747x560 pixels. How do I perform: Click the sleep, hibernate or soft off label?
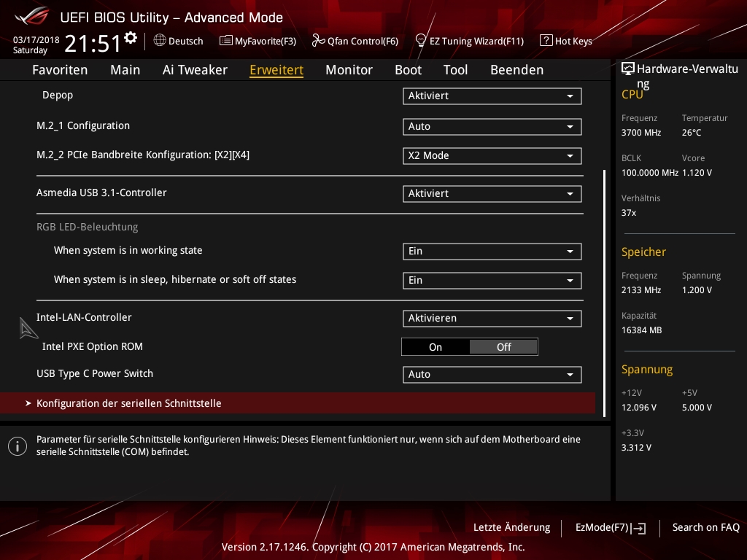tap(175, 279)
